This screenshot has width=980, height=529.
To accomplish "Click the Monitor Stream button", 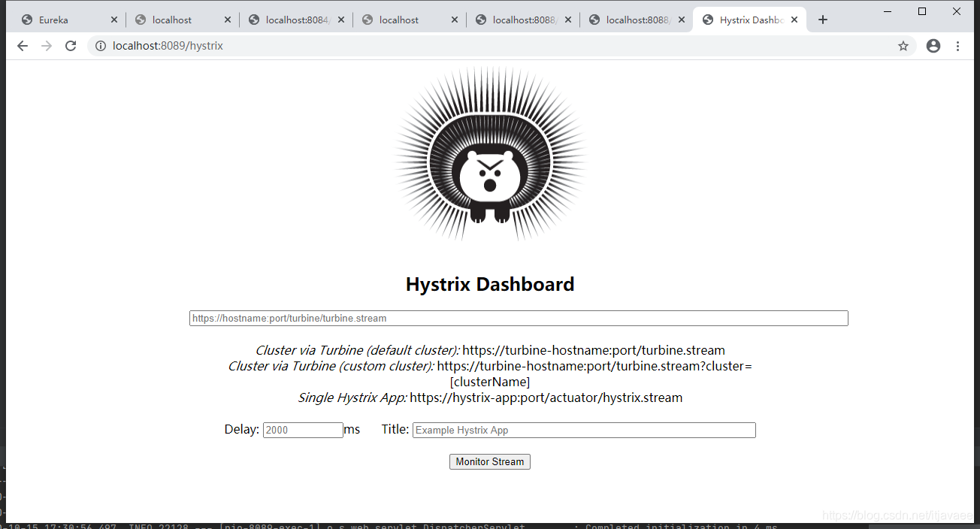I will pyautogui.click(x=490, y=461).
